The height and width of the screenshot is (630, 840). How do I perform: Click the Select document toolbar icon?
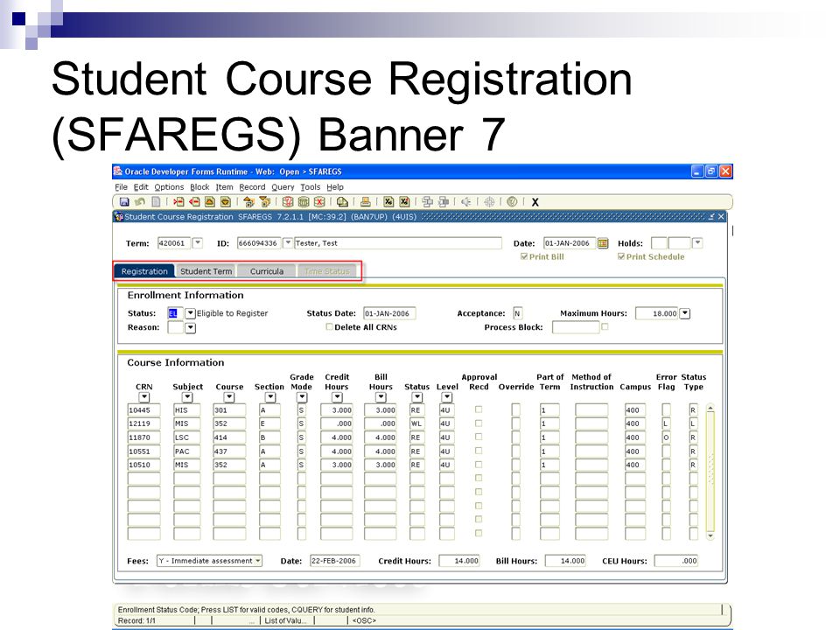pyautogui.click(x=156, y=202)
